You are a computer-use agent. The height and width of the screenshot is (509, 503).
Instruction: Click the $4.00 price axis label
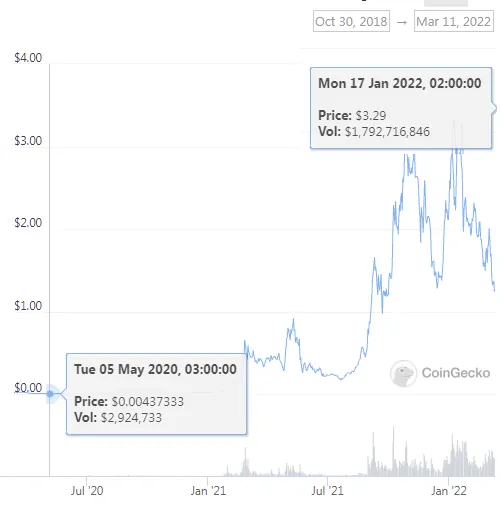(28, 58)
